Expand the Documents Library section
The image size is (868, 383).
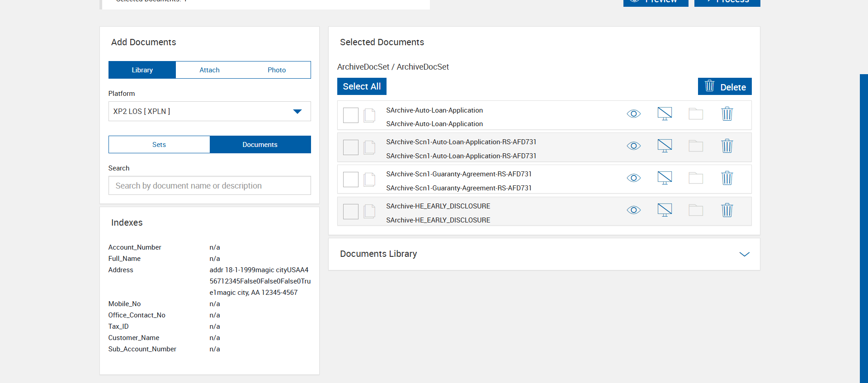pyautogui.click(x=744, y=254)
